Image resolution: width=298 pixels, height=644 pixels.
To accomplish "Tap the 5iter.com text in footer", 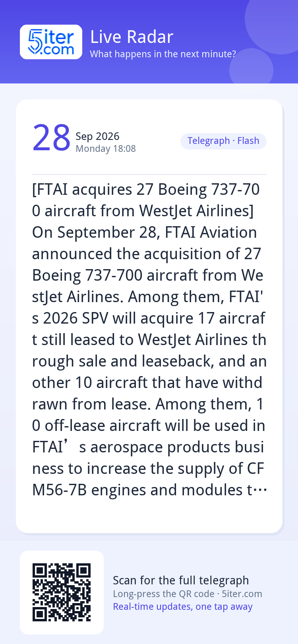I will 242,594.
